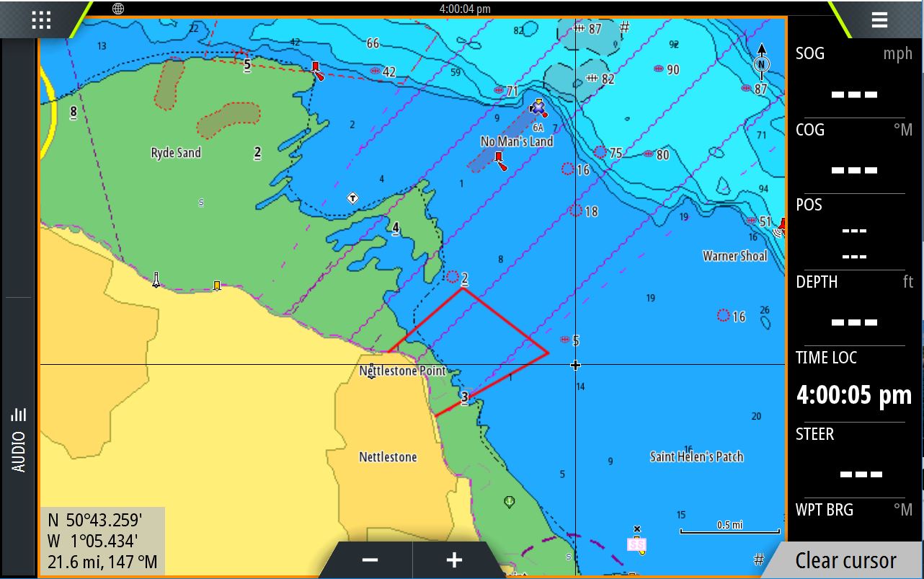
Task: Tap the dotted circle hazard at depth 18
Action: point(575,211)
